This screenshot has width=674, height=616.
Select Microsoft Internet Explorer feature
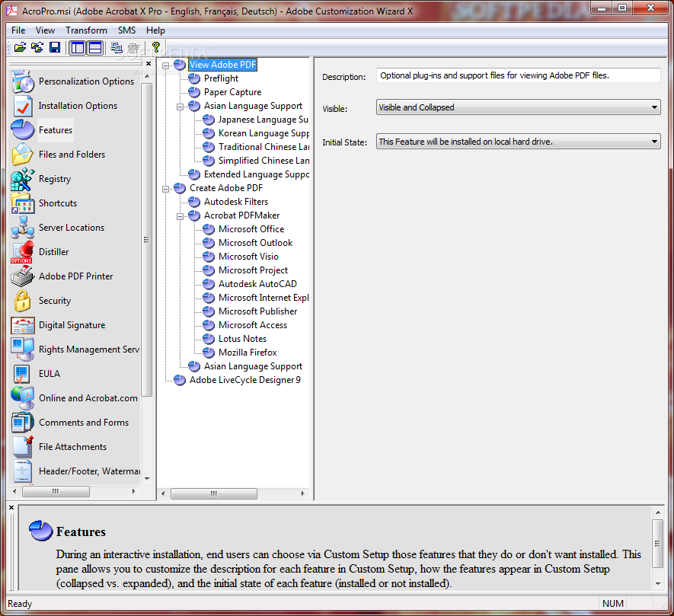point(264,298)
